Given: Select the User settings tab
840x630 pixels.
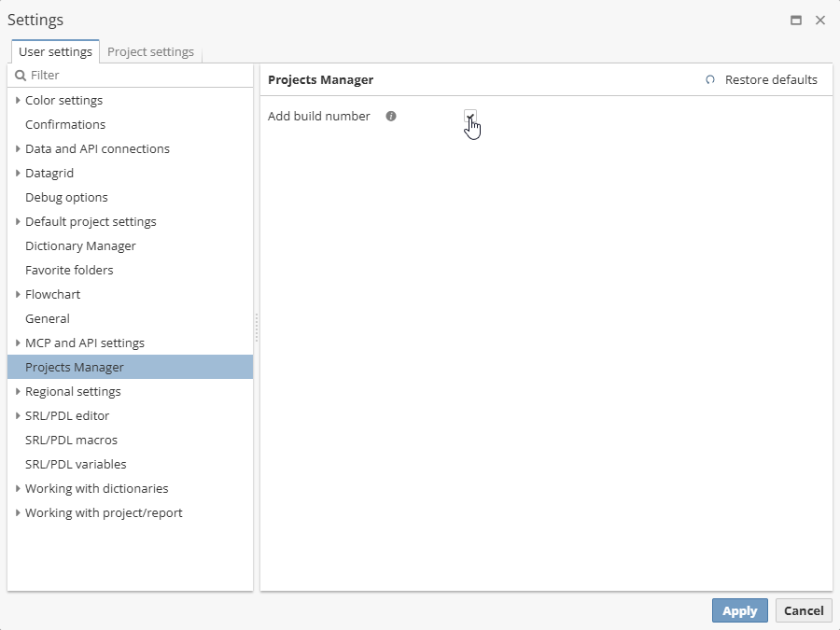Looking at the screenshot, I should coord(55,52).
